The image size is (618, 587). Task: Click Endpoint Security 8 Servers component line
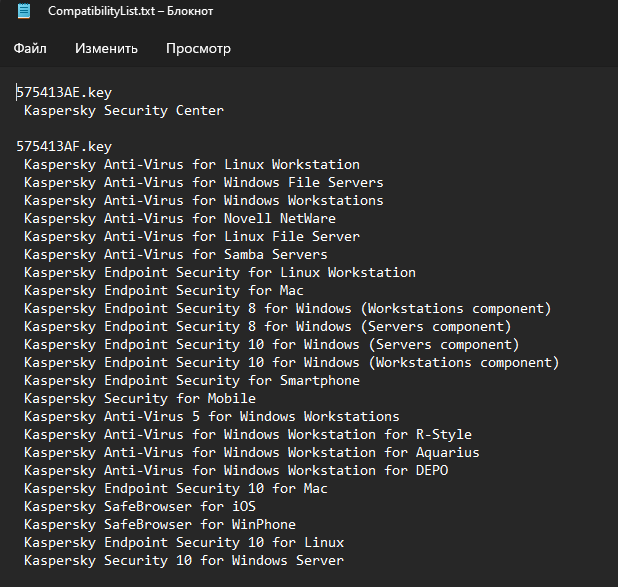pos(268,326)
